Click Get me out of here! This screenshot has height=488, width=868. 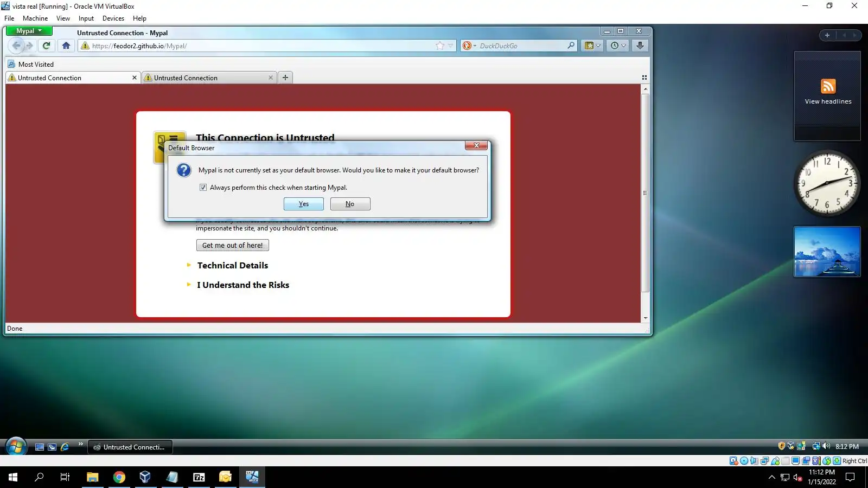pyautogui.click(x=232, y=245)
